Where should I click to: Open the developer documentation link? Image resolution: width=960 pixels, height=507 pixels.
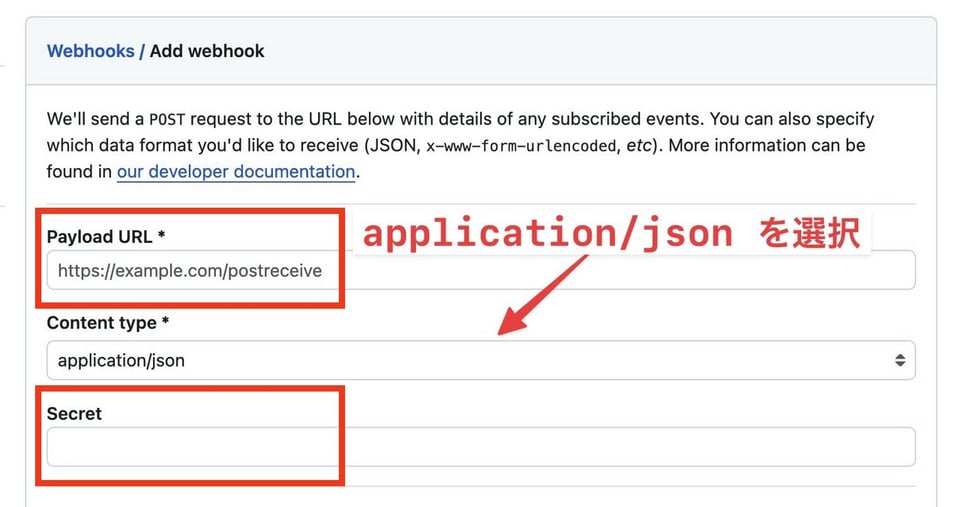click(236, 171)
